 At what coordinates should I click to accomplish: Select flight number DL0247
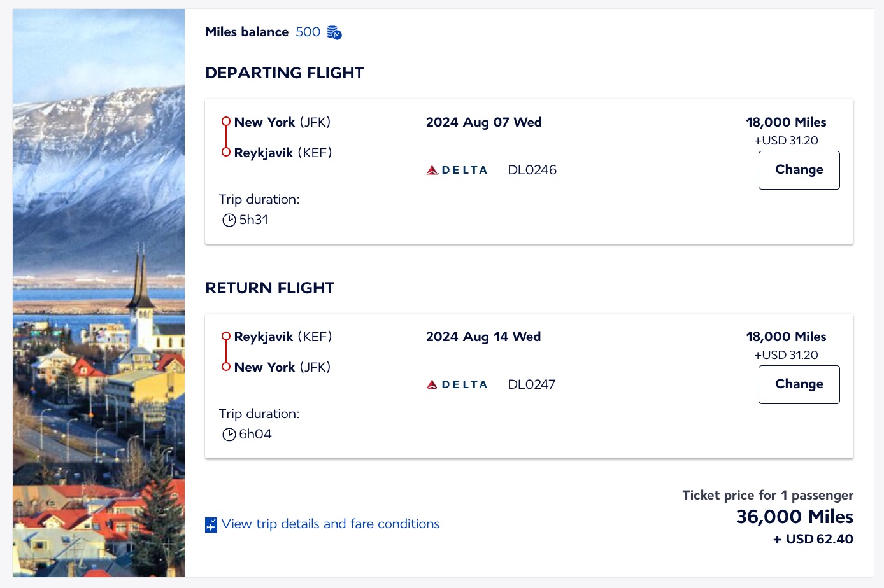pyautogui.click(x=531, y=384)
